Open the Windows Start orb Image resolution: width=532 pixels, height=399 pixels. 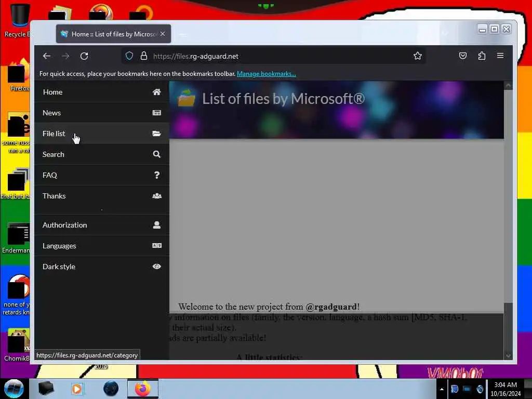point(14,389)
